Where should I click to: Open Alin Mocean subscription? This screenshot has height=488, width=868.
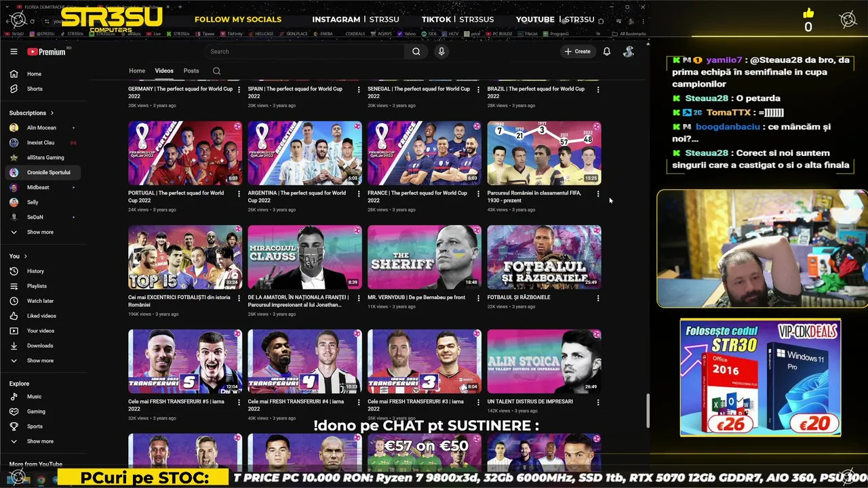[41, 127]
